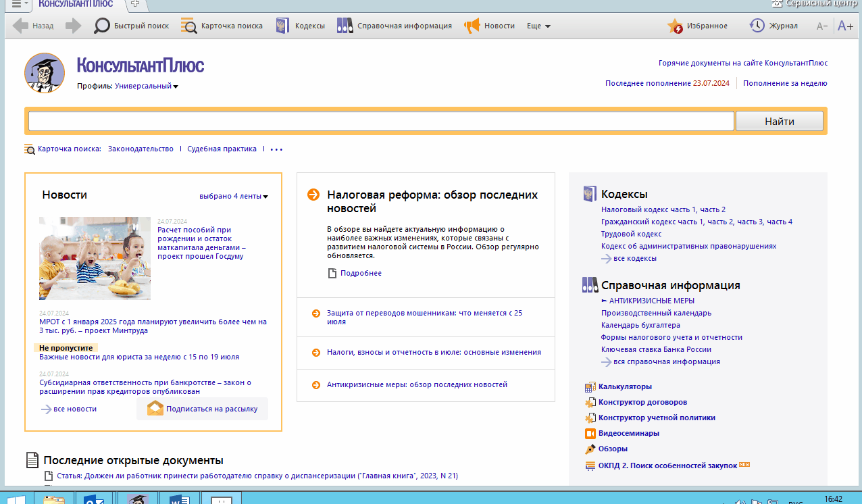
Task: Open the Законодательство search card link
Action: pos(141,149)
